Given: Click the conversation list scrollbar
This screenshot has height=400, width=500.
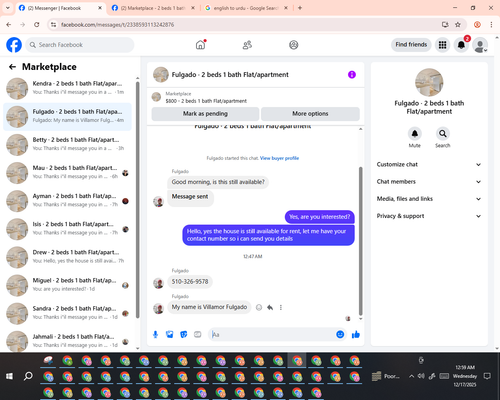Looking at the screenshot, I should pos(137,200).
